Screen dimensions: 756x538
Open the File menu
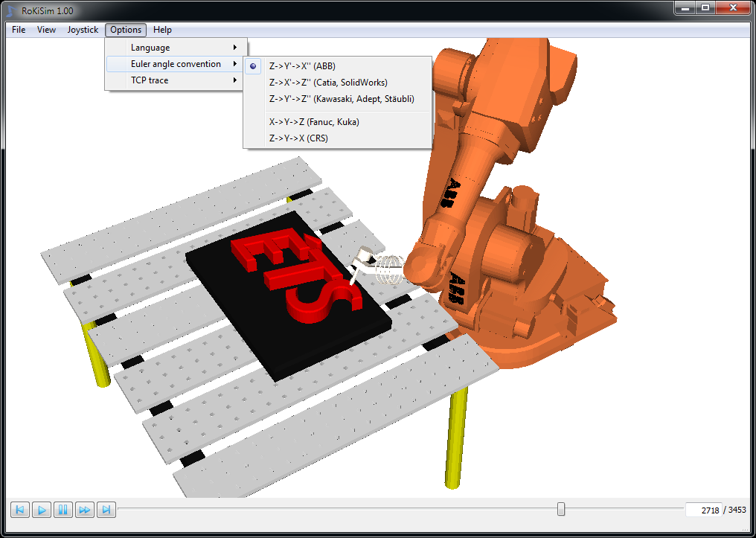click(x=19, y=30)
